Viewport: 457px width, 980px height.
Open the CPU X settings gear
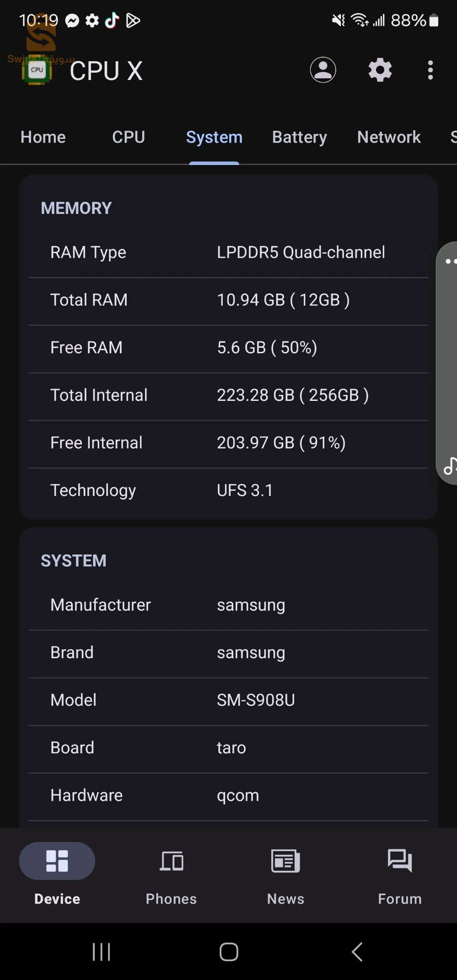tap(380, 70)
